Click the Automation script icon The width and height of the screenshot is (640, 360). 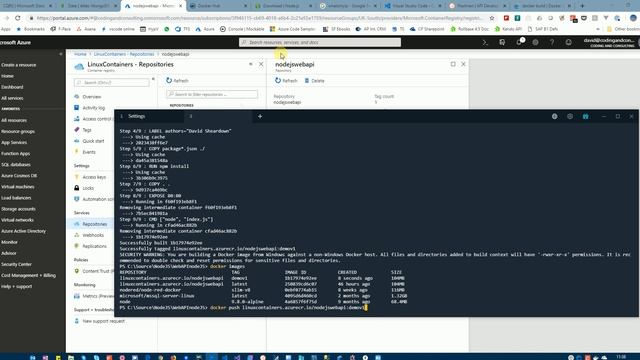(x=77, y=199)
